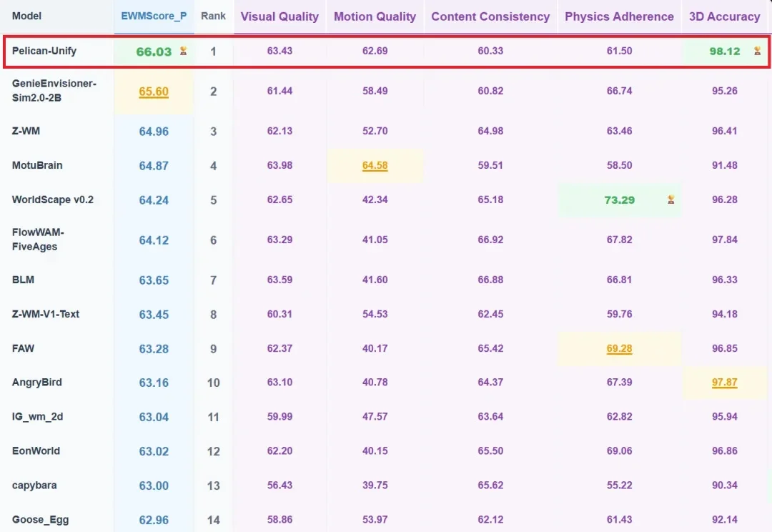772x532 pixels.
Task: Select the Content Consistency column header
Action: [x=490, y=16]
